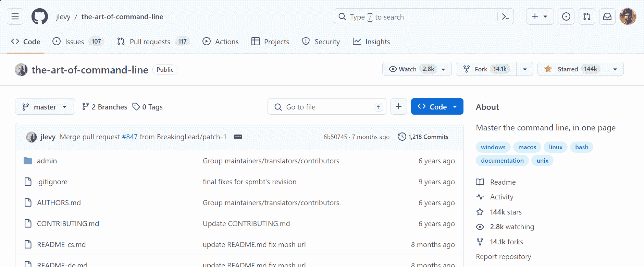Open the pull requests shortcut icon in the header
The image size is (644, 267).
click(587, 16)
